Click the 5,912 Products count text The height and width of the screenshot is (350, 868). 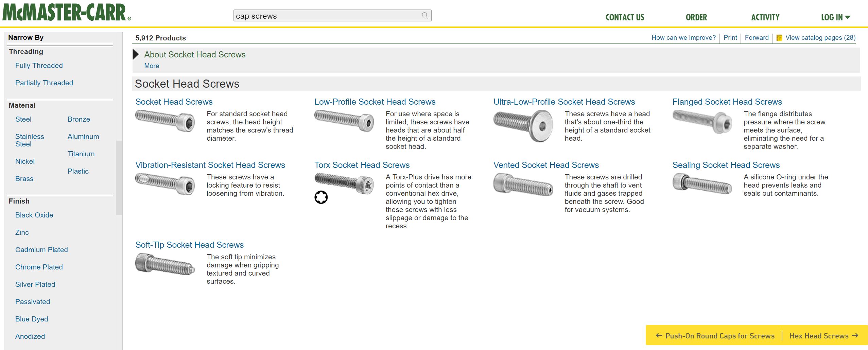pyautogui.click(x=160, y=38)
